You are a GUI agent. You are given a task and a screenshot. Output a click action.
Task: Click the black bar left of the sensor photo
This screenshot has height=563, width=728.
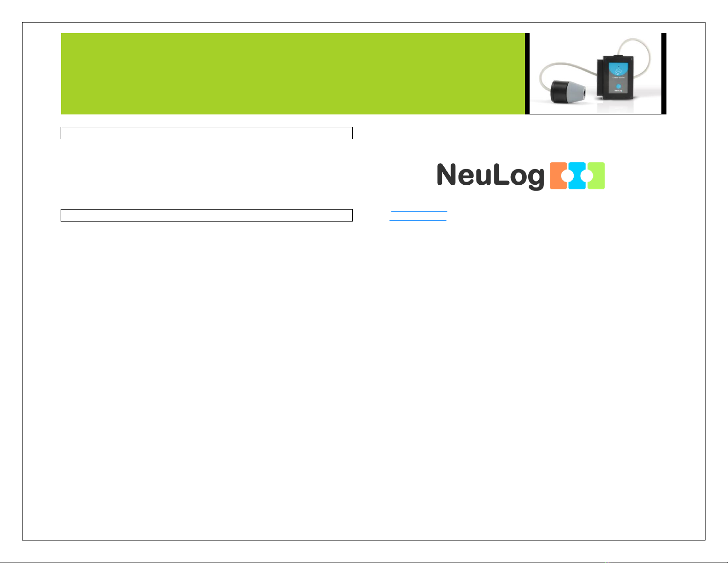click(x=527, y=74)
